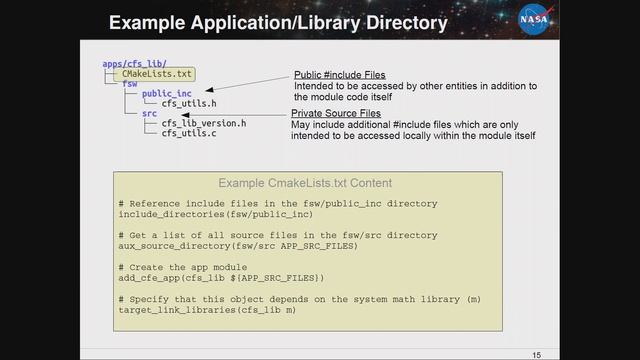Select the public_inc folder
The image size is (640, 360).
pyautogui.click(x=167, y=94)
